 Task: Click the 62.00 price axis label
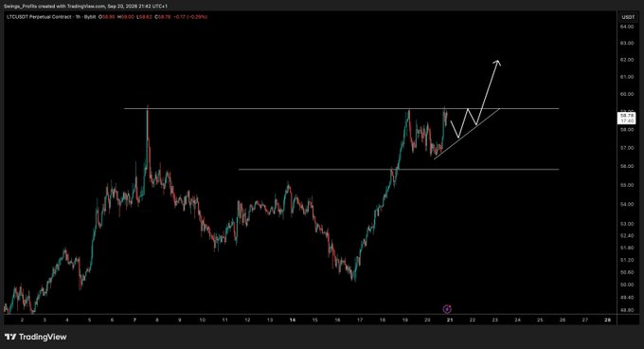coord(627,60)
